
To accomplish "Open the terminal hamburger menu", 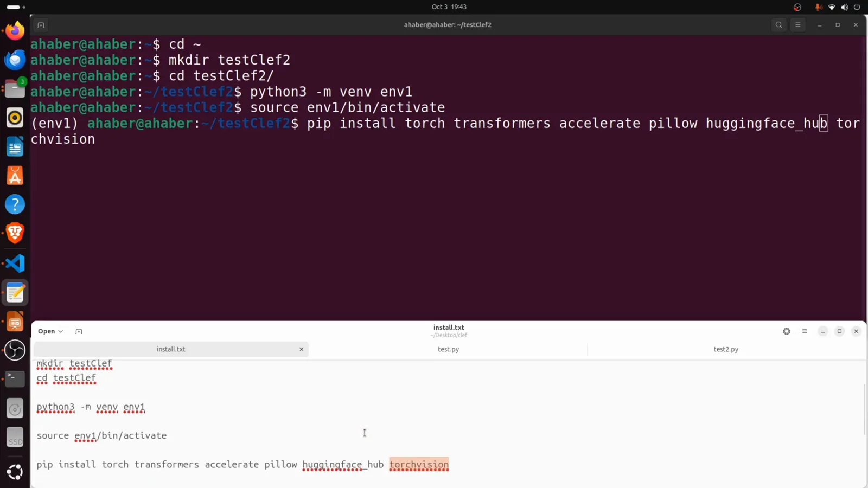I will 797,25.
